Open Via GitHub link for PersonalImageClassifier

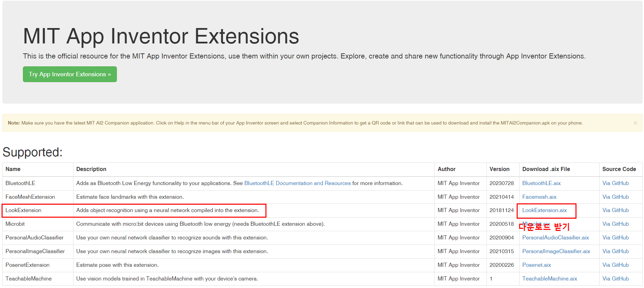pos(616,251)
